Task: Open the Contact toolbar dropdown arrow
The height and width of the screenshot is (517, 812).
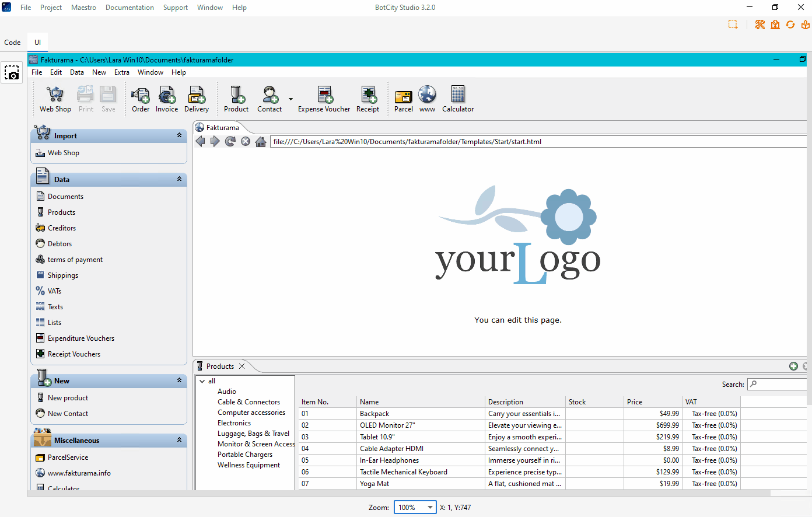Action: coord(290,99)
